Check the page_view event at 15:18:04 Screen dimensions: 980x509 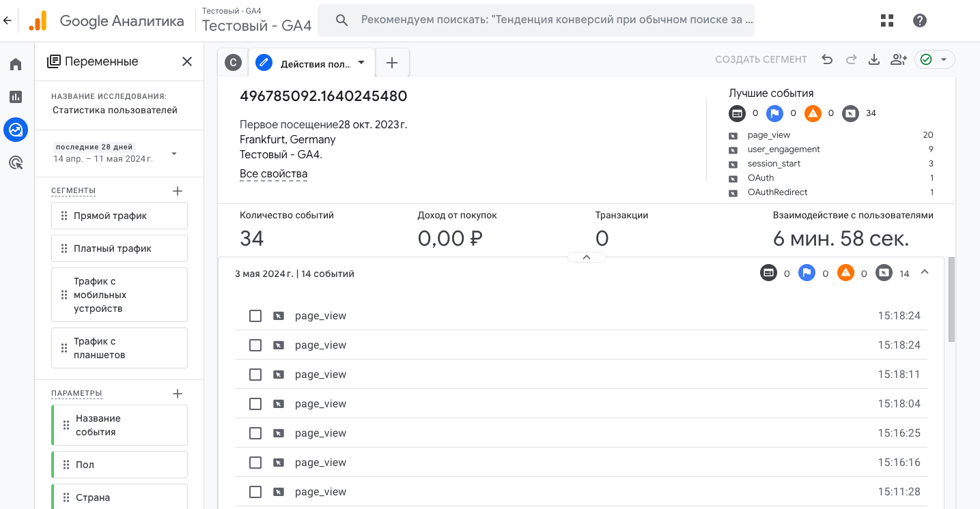(255, 404)
